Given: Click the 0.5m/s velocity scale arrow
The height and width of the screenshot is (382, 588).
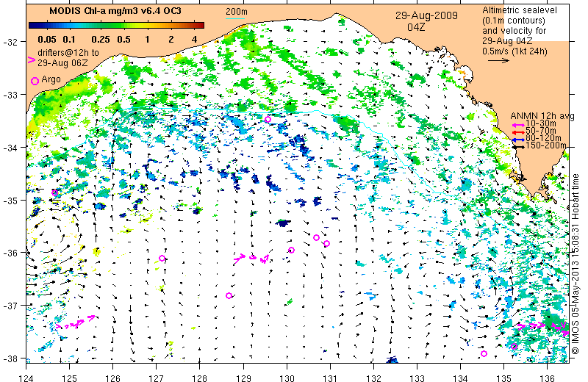Looking at the screenshot, I should click(x=498, y=60).
